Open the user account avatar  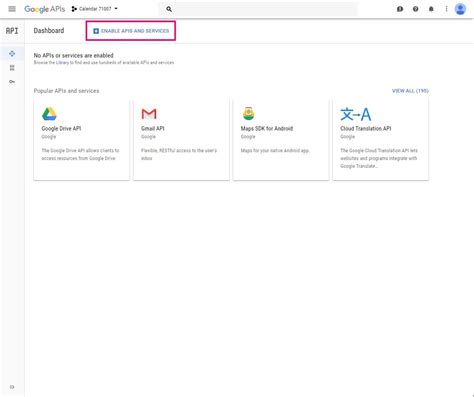(x=460, y=9)
